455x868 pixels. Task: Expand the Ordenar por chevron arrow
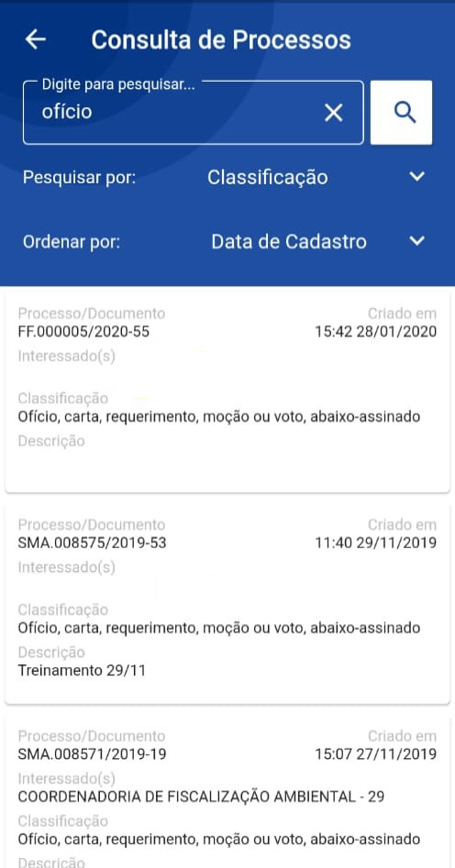pyautogui.click(x=416, y=241)
